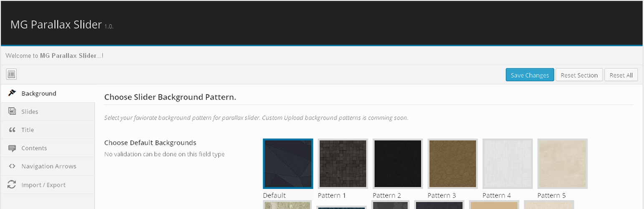Open the Title settings tab
The width and height of the screenshot is (644, 209).
(48, 130)
